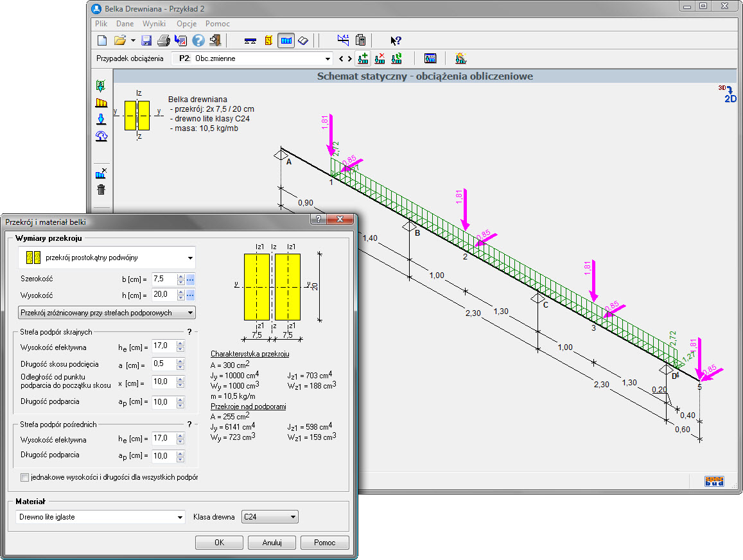Click the trapezoidal distributed load tool
Viewport: 743px width, 560px height.
pos(101,102)
